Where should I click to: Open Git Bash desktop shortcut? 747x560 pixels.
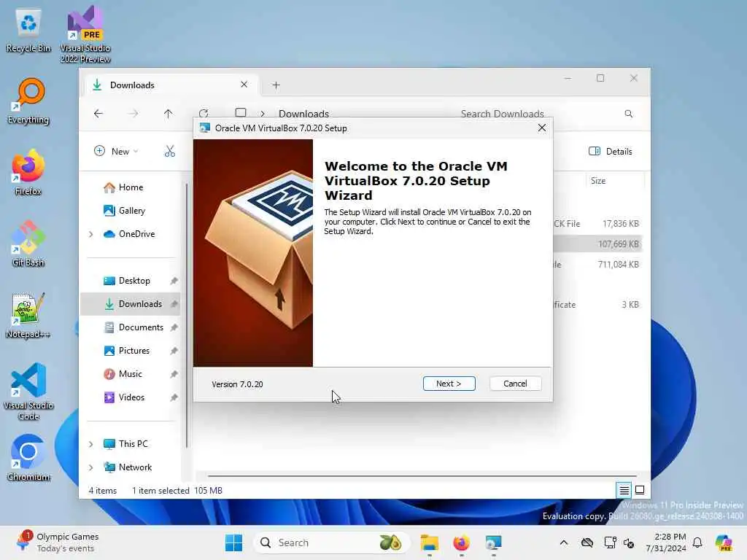pyautogui.click(x=28, y=244)
